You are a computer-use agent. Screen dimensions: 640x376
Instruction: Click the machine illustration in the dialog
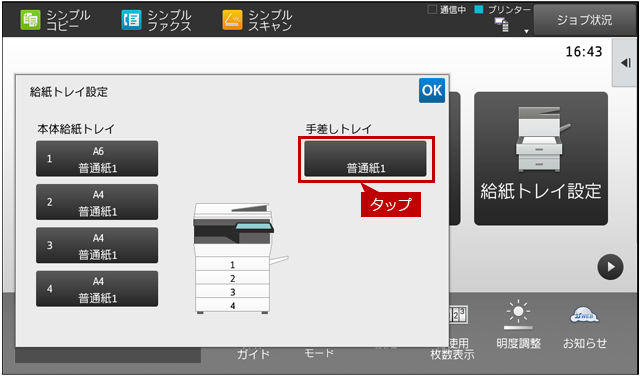click(240, 258)
